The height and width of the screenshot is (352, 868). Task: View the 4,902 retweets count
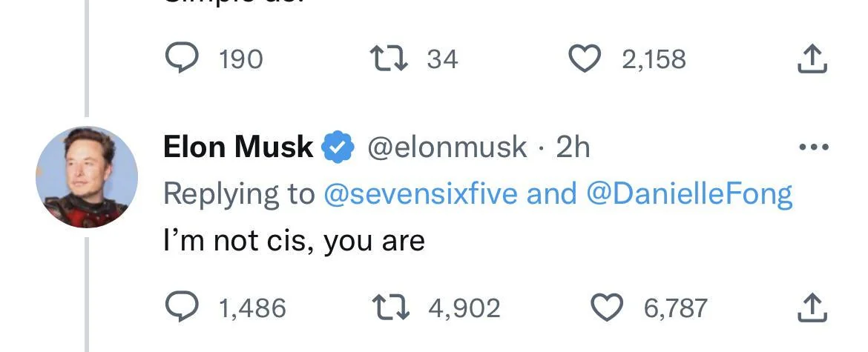[x=464, y=308]
